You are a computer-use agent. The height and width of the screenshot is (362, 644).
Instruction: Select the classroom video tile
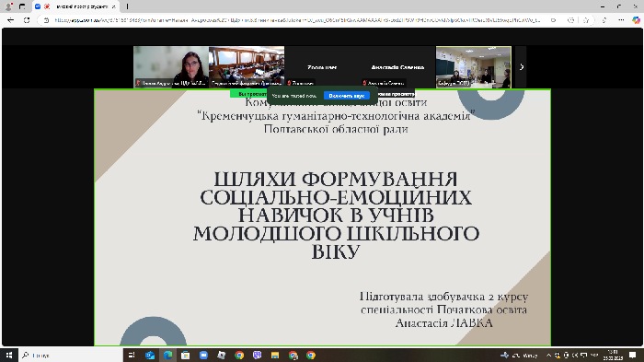point(474,67)
